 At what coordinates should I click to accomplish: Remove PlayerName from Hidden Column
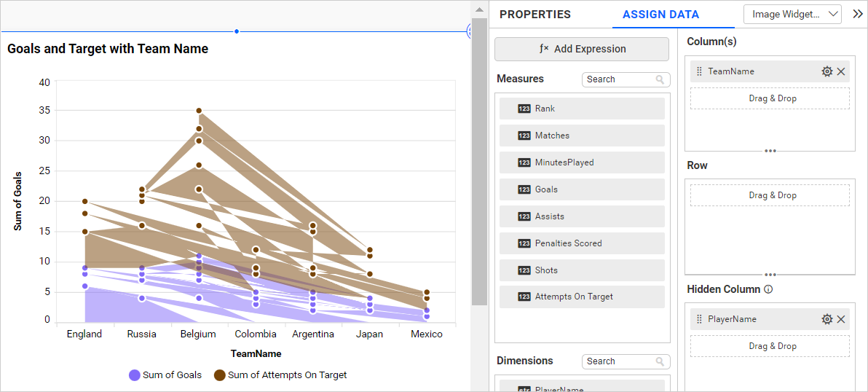click(841, 319)
